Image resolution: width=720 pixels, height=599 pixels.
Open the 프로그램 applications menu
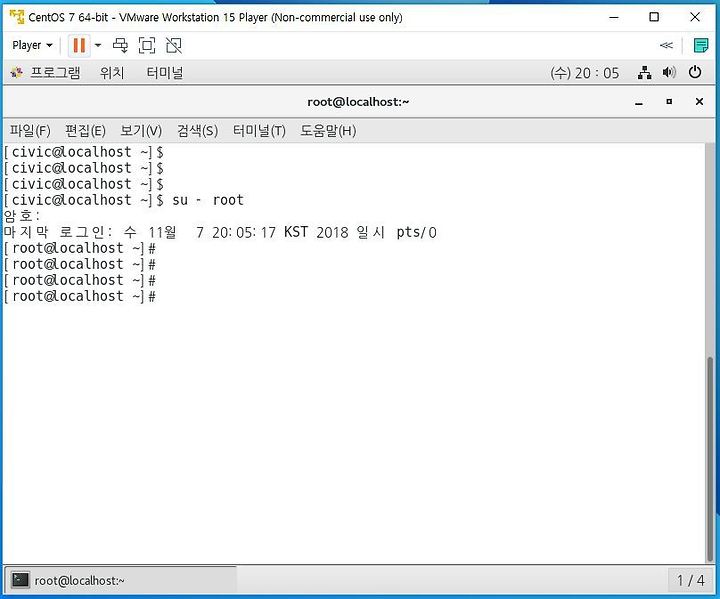[x=55, y=73]
